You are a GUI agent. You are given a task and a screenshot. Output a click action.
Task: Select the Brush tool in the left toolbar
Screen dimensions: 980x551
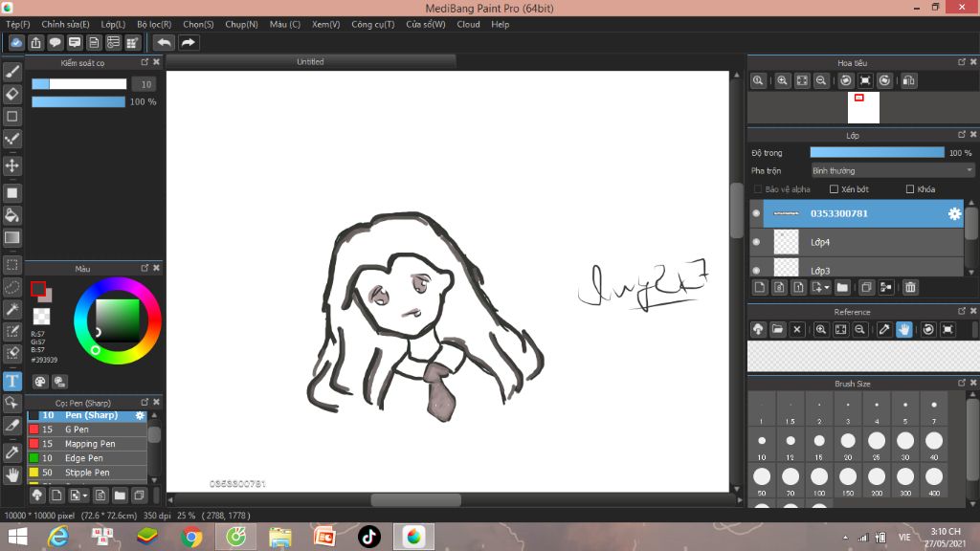pos(11,72)
